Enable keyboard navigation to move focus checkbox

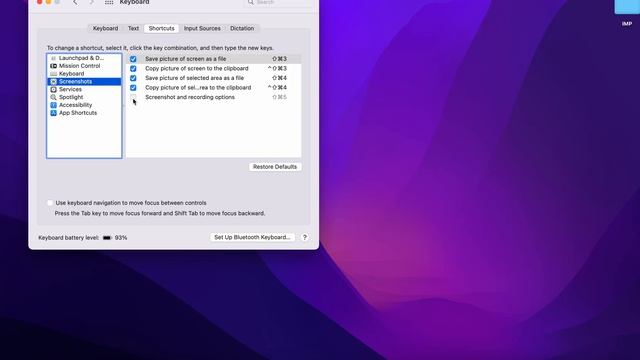pos(50,203)
